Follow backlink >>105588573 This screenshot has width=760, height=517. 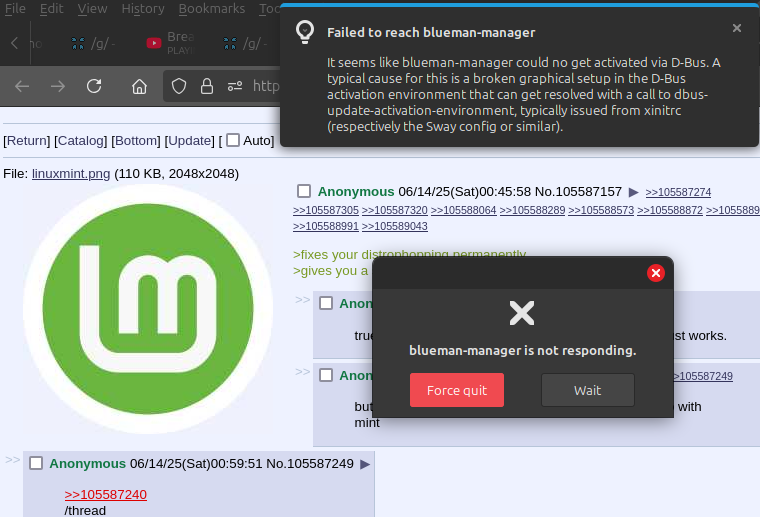coord(601,210)
